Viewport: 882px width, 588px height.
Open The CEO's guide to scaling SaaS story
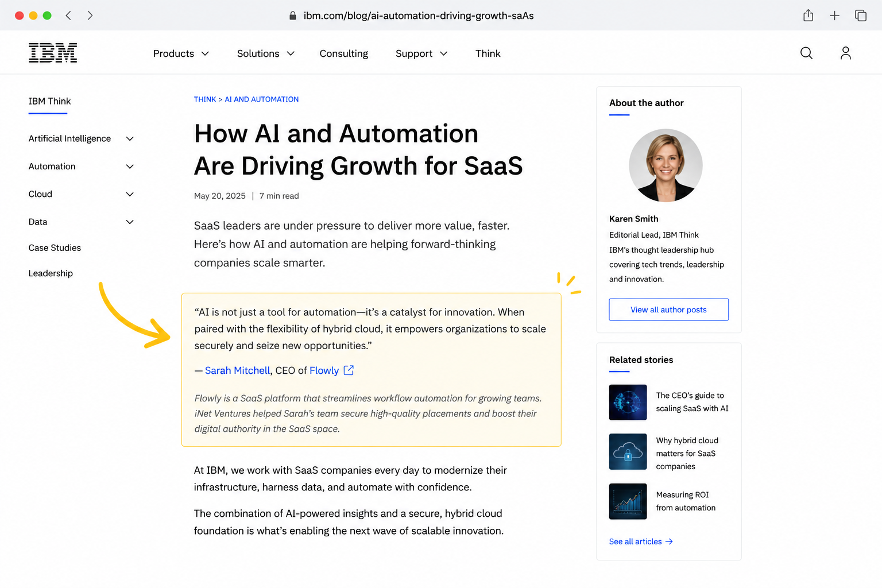[x=692, y=402]
